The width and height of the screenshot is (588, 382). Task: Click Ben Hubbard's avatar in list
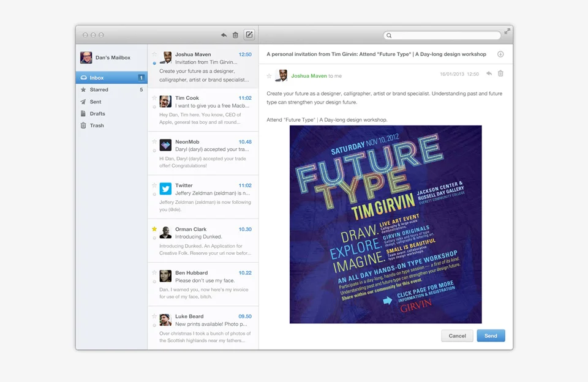(x=165, y=276)
